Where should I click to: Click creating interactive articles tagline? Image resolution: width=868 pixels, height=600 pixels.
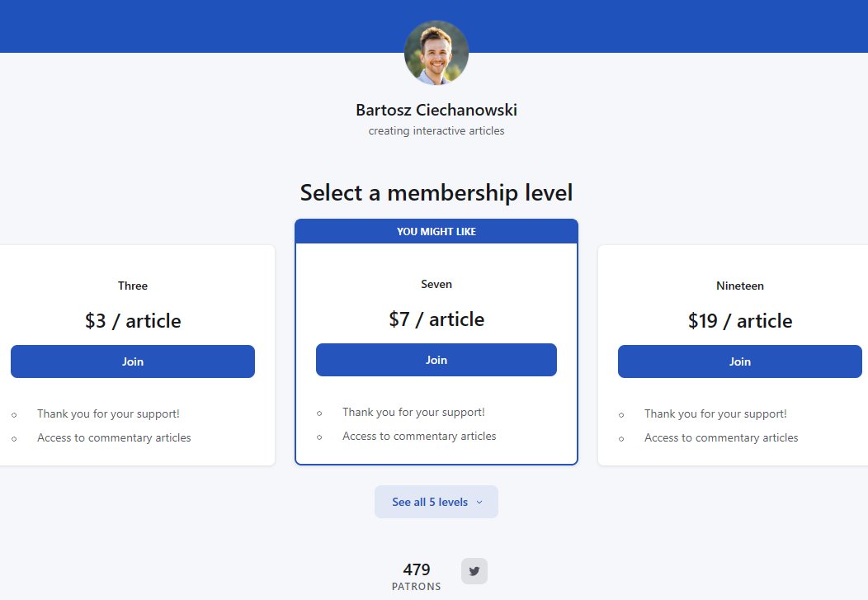pyautogui.click(x=436, y=130)
